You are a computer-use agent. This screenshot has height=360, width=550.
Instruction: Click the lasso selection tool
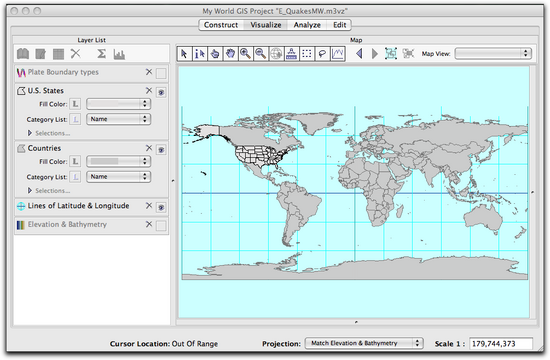[x=322, y=54]
